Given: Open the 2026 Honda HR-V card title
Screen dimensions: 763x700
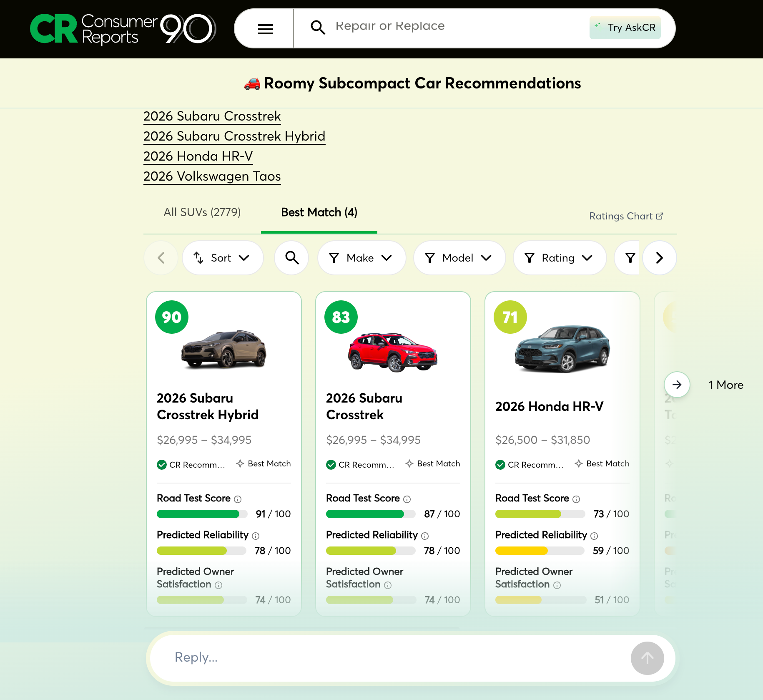Looking at the screenshot, I should pyautogui.click(x=549, y=406).
